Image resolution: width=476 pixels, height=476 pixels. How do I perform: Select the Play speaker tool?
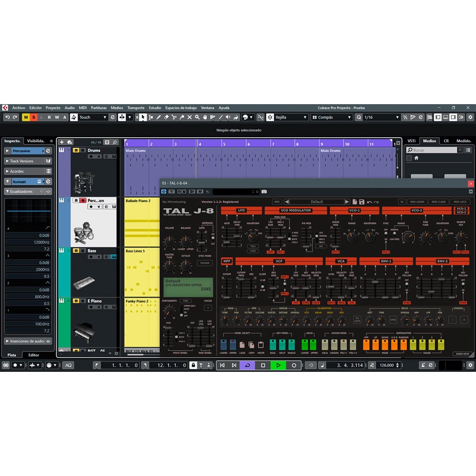coord(228,117)
